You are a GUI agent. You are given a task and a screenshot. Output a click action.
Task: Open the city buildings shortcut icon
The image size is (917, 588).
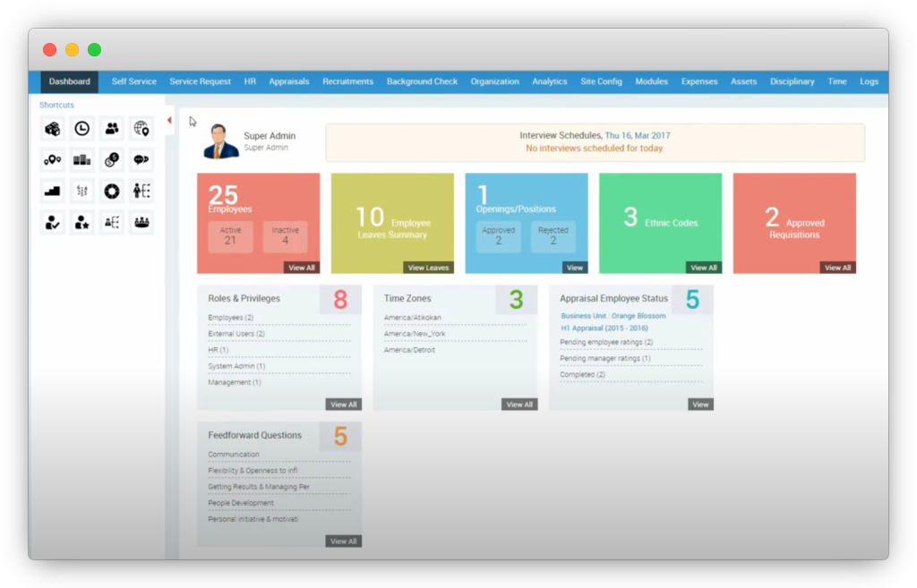pyautogui.click(x=81, y=160)
